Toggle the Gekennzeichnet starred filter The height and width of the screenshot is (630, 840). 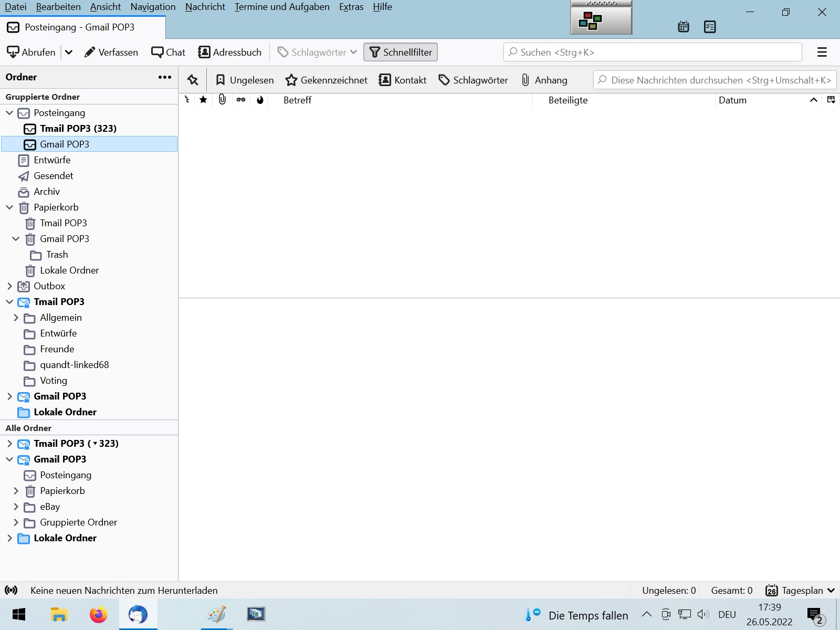click(326, 80)
